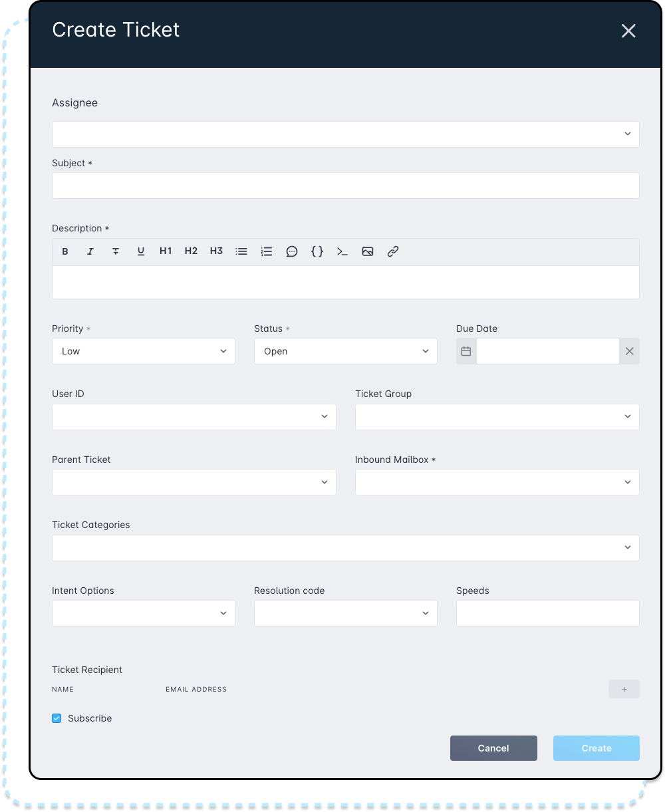Add a ticket recipient with plus button
The height and width of the screenshot is (812, 665).
pyautogui.click(x=624, y=689)
